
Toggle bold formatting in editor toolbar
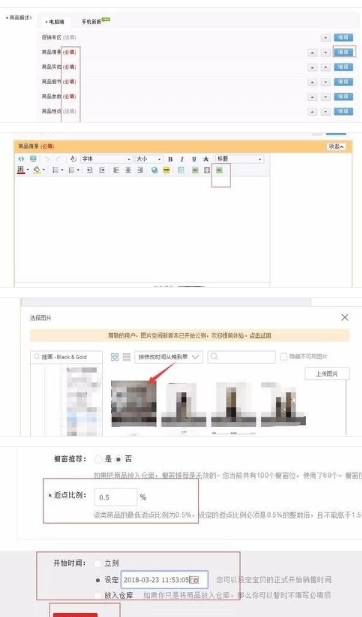click(170, 159)
